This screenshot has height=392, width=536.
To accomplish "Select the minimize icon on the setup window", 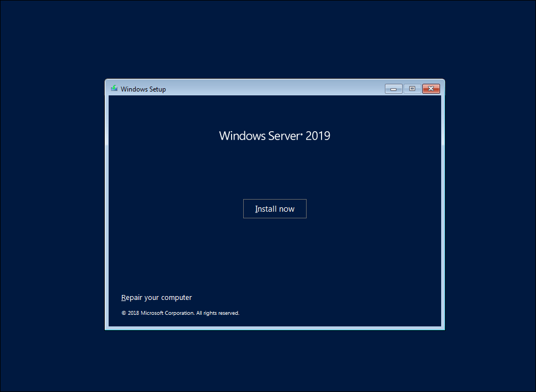I will pos(393,88).
